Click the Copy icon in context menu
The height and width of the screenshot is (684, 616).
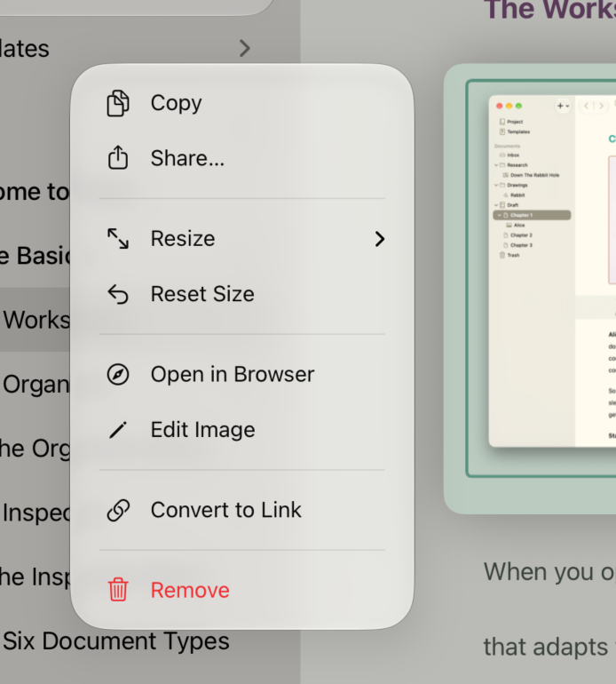[118, 103]
